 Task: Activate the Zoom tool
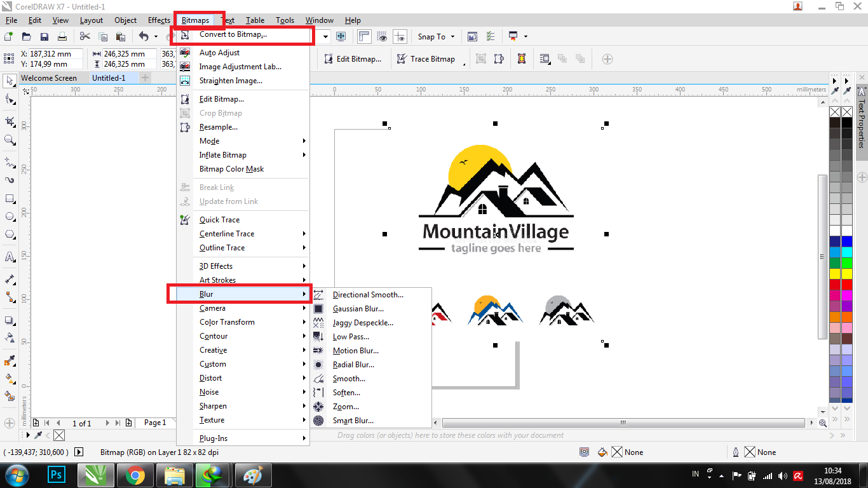pyautogui.click(x=10, y=139)
